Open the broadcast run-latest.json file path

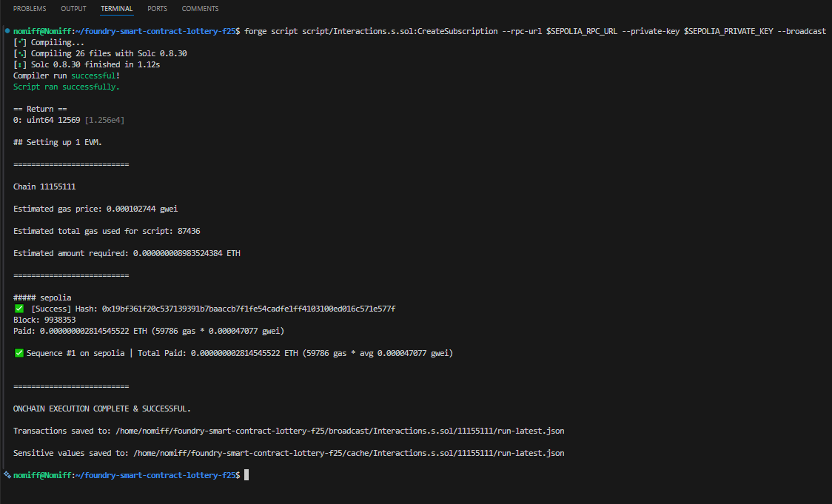340,431
